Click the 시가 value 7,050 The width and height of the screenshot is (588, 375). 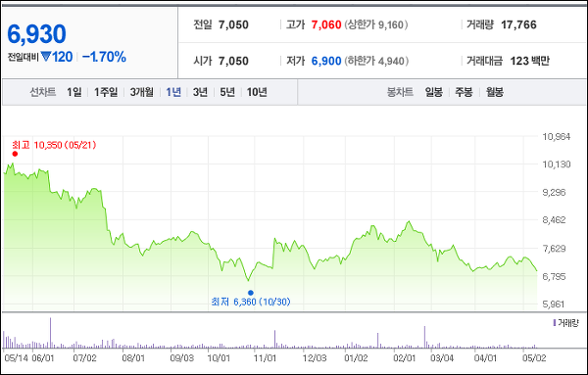pos(233,61)
